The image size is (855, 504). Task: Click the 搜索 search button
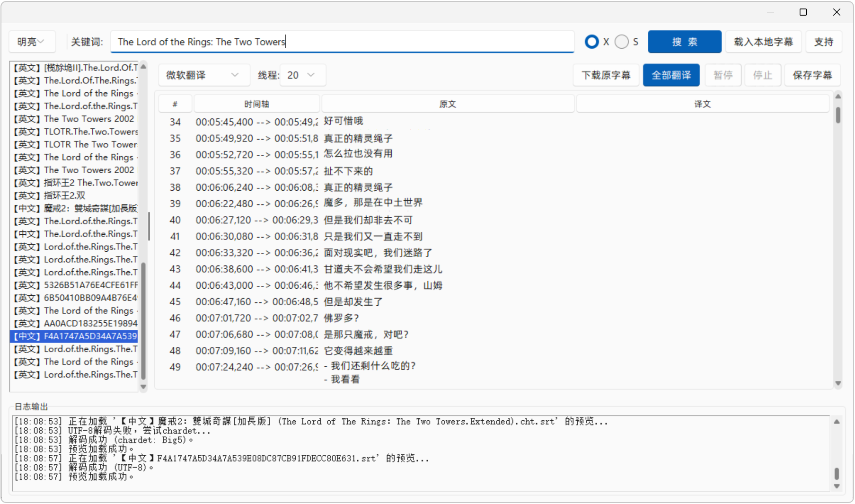[x=684, y=42]
